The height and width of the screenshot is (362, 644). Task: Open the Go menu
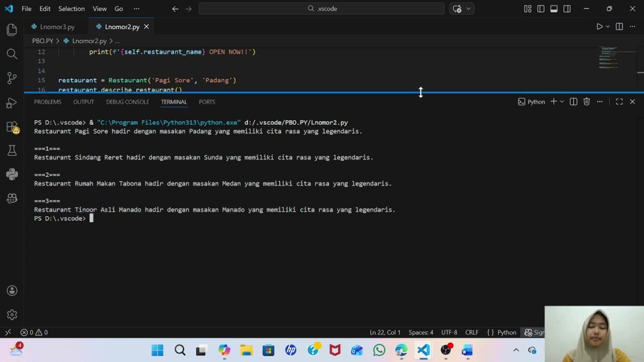[x=119, y=9]
